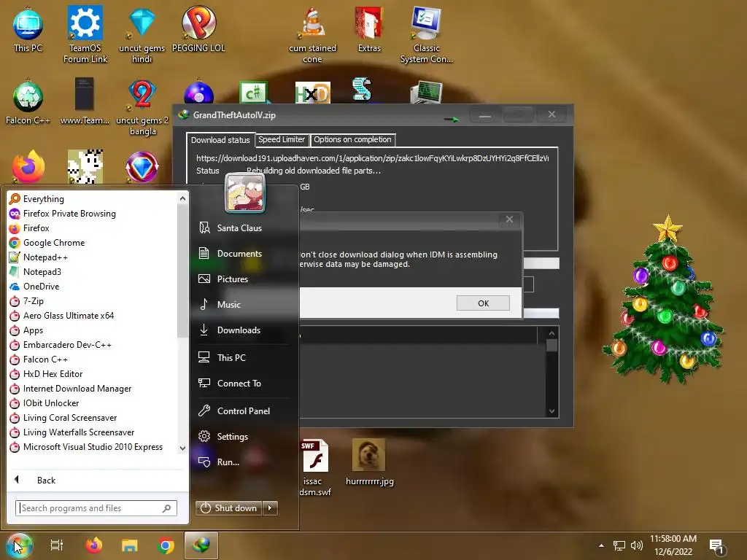The height and width of the screenshot is (560, 747).
Task: Open uncut gems hindi desktop icon
Action: click(142, 34)
